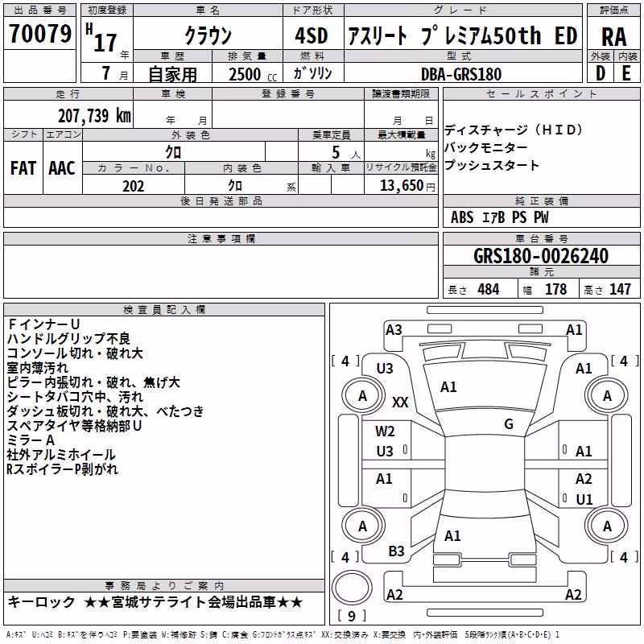Click sales point バックモニター

(x=486, y=147)
